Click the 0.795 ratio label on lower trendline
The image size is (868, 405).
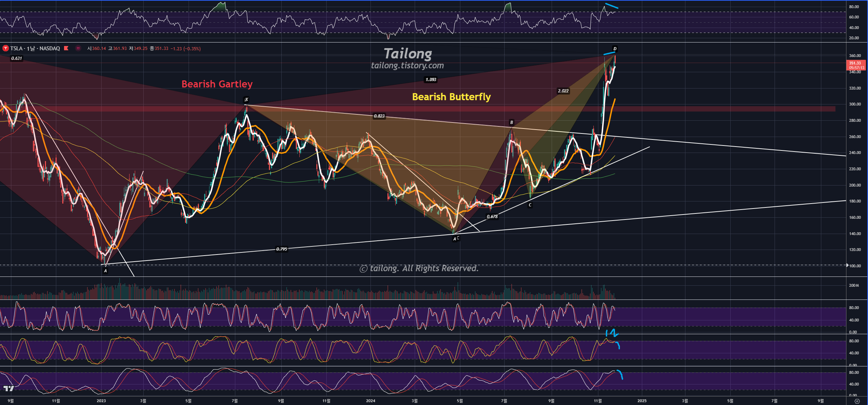(282, 249)
